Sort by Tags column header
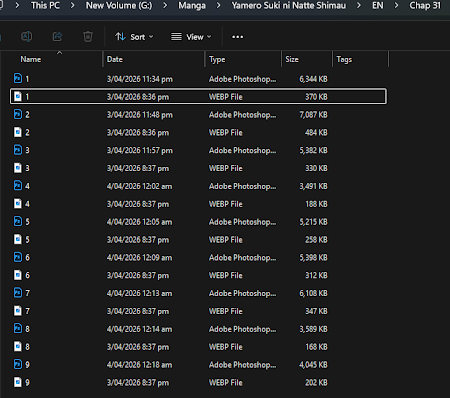 tap(344, 59)
